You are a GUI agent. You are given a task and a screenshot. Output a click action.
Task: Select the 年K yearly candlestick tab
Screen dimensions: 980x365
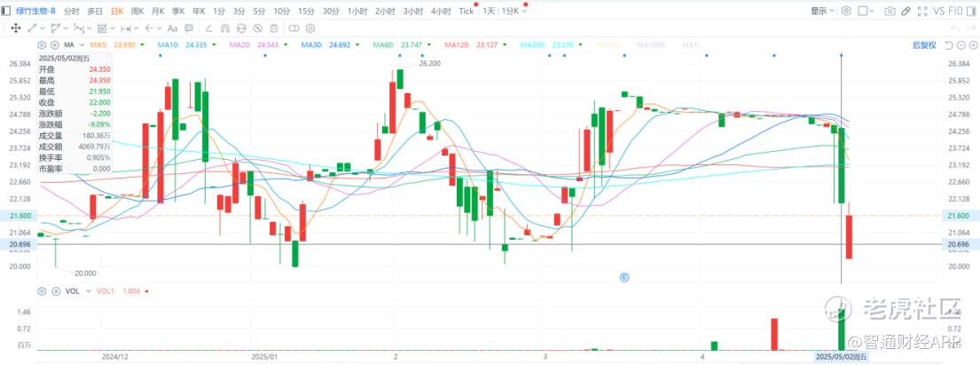(199, 12)
